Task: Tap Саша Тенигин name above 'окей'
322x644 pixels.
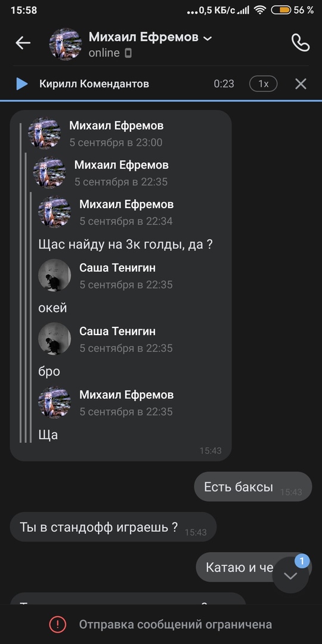Action: [x=117, y=268]
